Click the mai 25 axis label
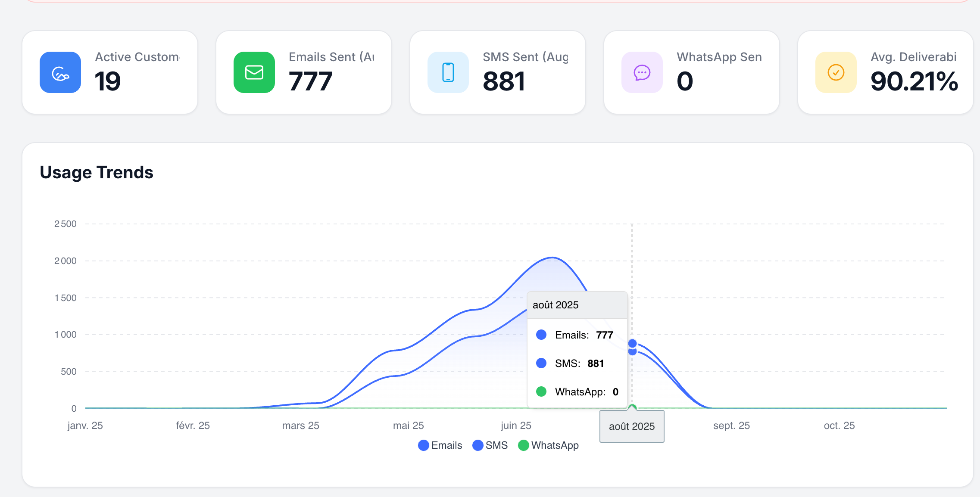980x497 pixels. [408, 426]
